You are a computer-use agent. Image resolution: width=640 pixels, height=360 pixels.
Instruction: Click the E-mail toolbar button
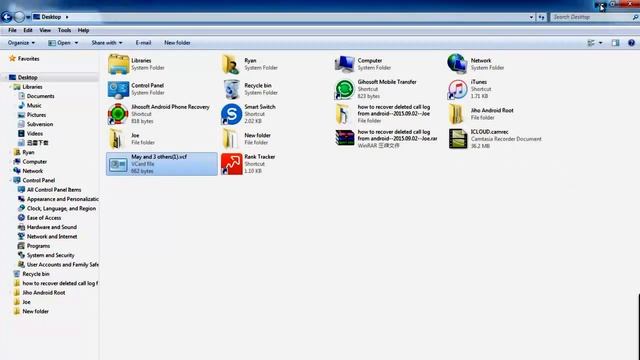tap(143, 43)
